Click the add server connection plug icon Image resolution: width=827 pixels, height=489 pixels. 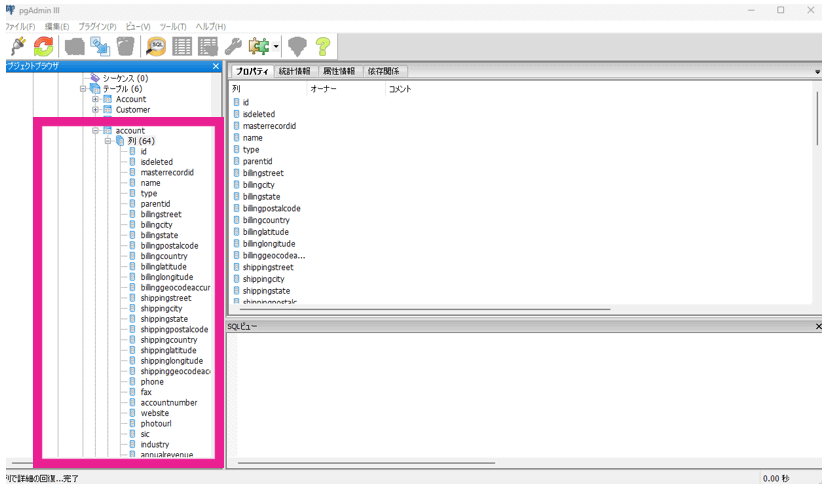pos(18,46)
